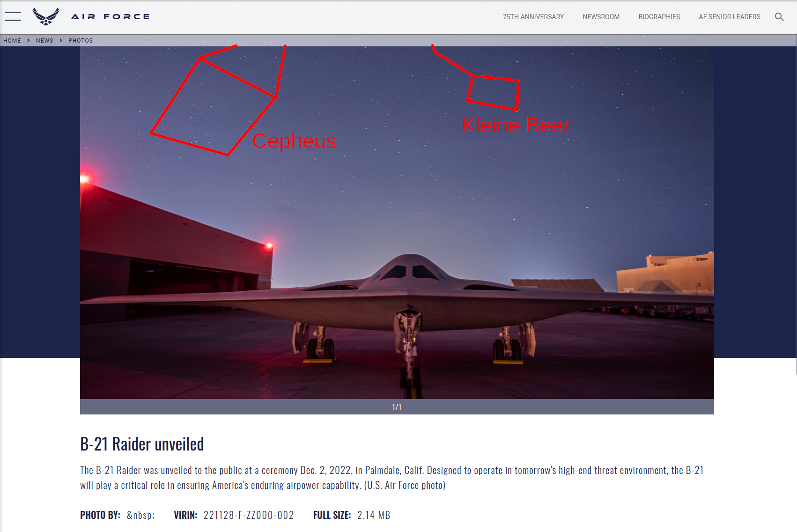The width and height of the screenshot is (797, 532).
Task: Click the Kleine Beer constellation label
Action: [516, 125]
